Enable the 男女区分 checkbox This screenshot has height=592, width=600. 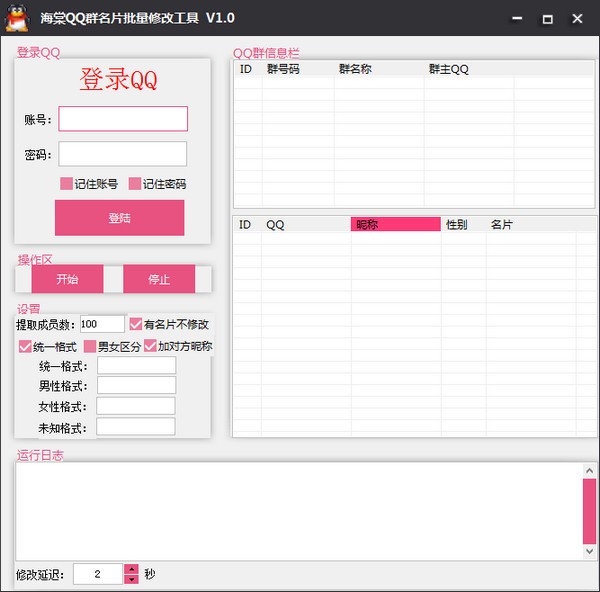click(90, 346)
